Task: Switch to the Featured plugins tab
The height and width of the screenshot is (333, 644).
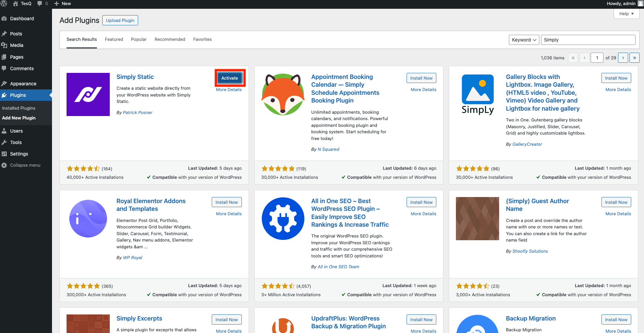Action: click(x=114, y=39)
